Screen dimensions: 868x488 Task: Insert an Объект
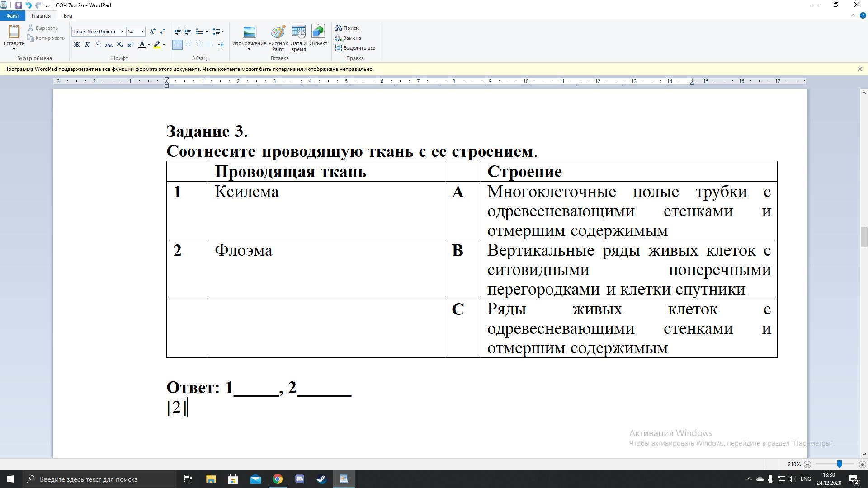tap(318, 36)
